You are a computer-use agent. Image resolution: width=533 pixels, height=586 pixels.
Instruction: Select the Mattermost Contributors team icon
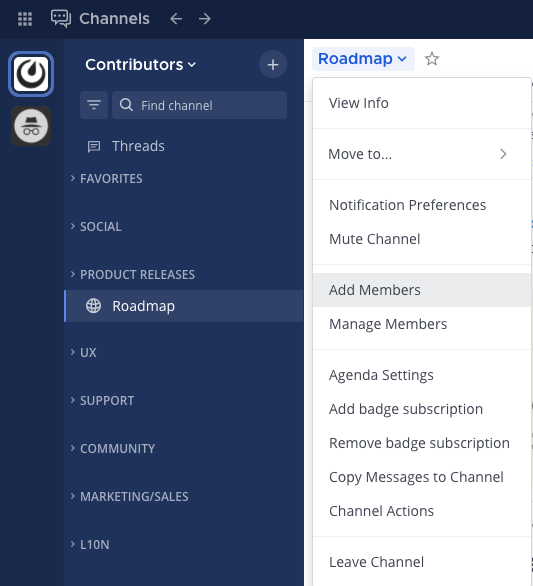pyautogui.click(x=31, y=74)
